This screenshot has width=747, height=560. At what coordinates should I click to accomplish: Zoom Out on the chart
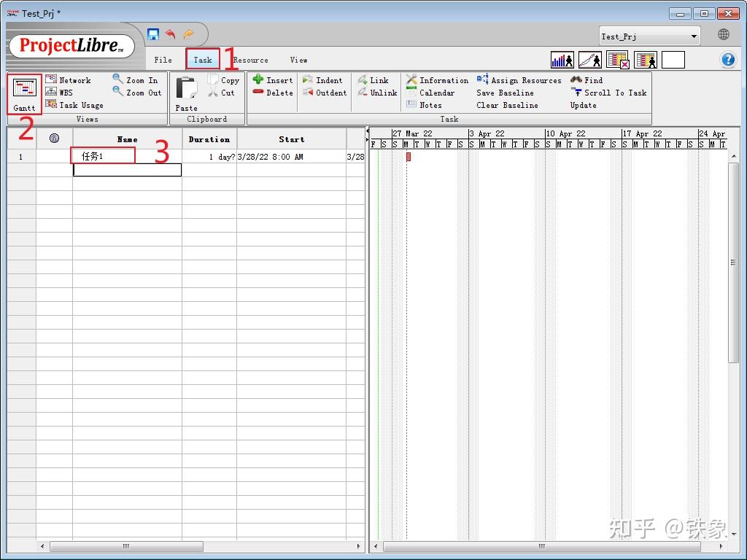(137, 93)
